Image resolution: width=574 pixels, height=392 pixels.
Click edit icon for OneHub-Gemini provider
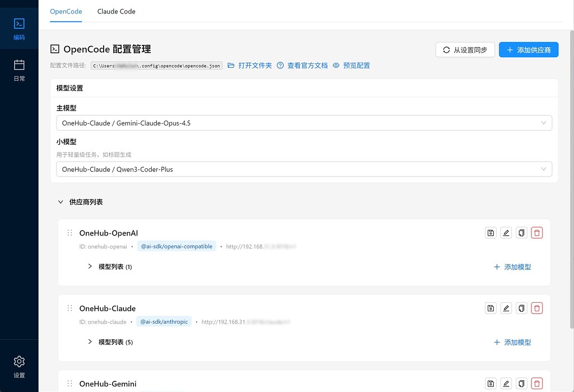click(x=506, y=384)
